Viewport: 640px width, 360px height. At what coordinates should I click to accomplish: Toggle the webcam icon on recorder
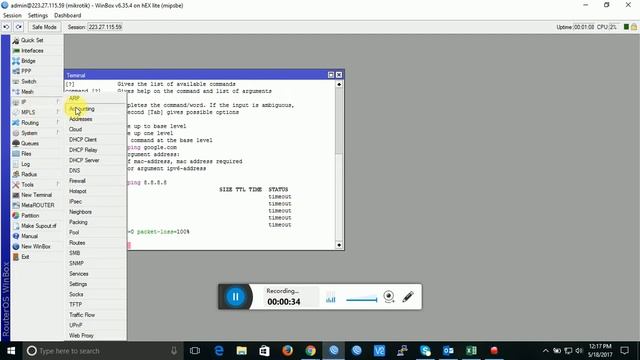pos(389,297)
